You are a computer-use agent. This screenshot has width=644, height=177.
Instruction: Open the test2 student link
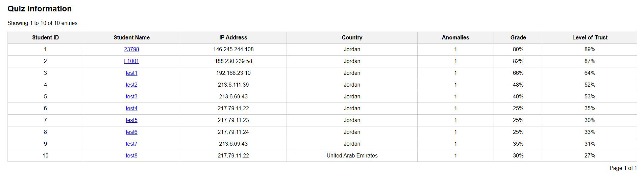coord(131,85)
